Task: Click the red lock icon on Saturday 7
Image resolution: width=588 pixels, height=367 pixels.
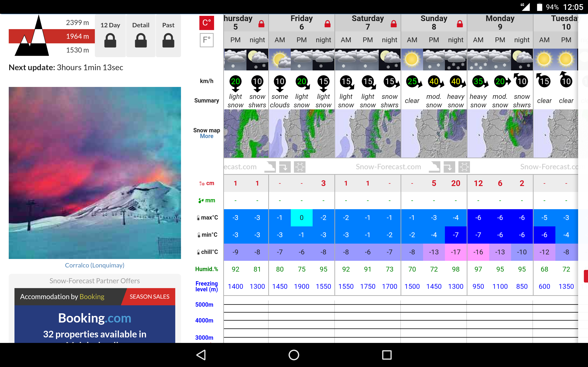Action: pyautogui.click(x=393, y=24)
